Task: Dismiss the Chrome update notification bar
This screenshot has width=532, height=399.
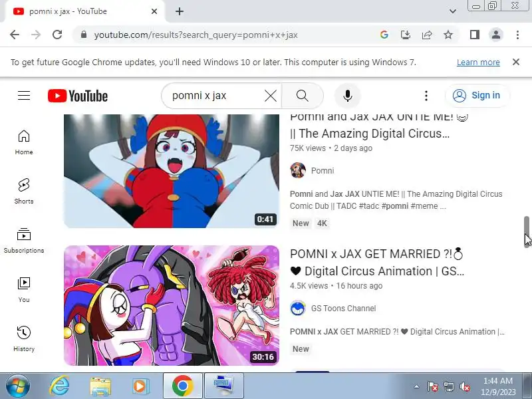Action: click(516, 62)
